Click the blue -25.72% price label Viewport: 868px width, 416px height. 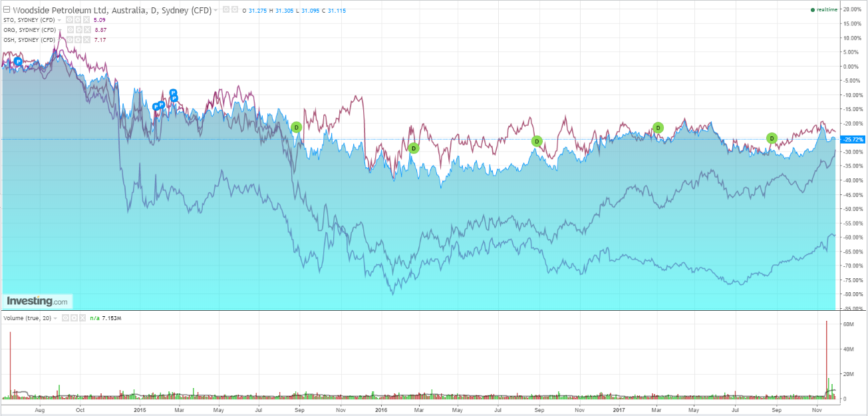[x=852, y=139]
